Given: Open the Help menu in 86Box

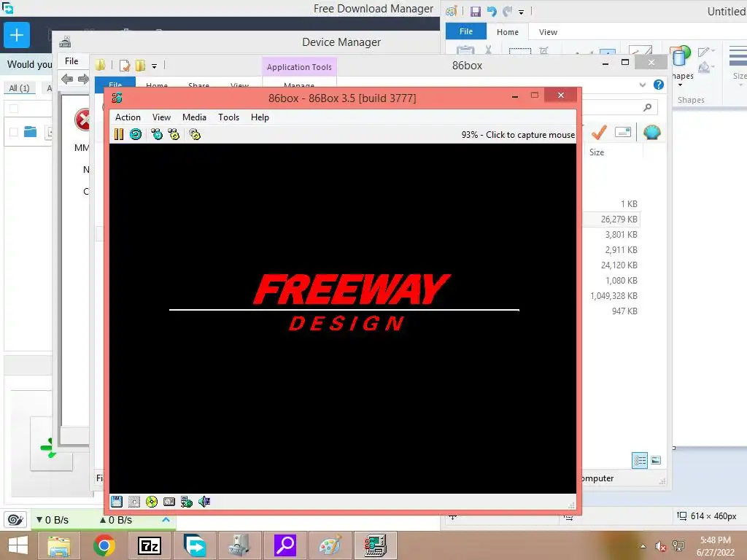Looking at the screenshot, I should (260, 117).
